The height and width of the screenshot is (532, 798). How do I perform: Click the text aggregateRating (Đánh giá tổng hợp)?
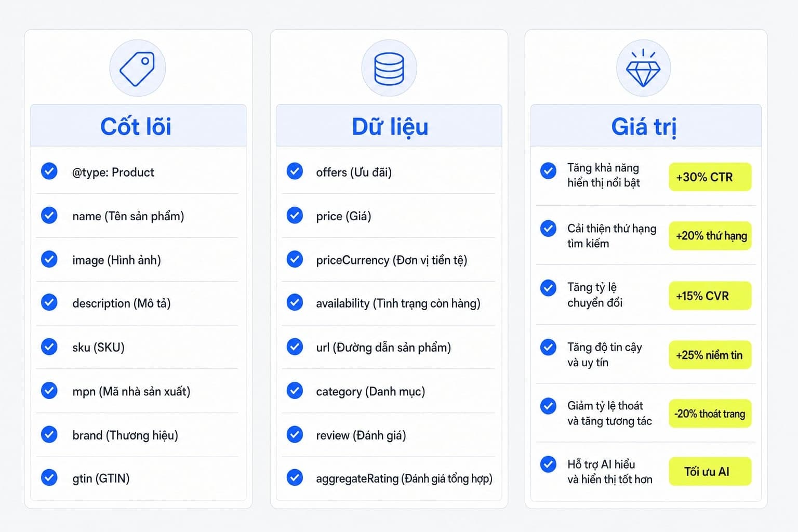pos(404,478)
